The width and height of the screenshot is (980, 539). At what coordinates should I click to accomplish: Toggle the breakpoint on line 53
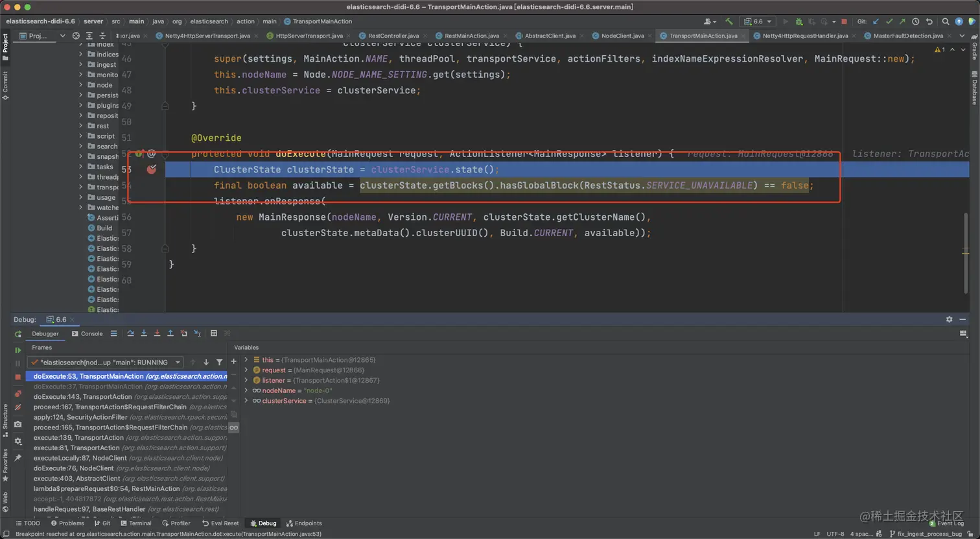pos(152,169)
